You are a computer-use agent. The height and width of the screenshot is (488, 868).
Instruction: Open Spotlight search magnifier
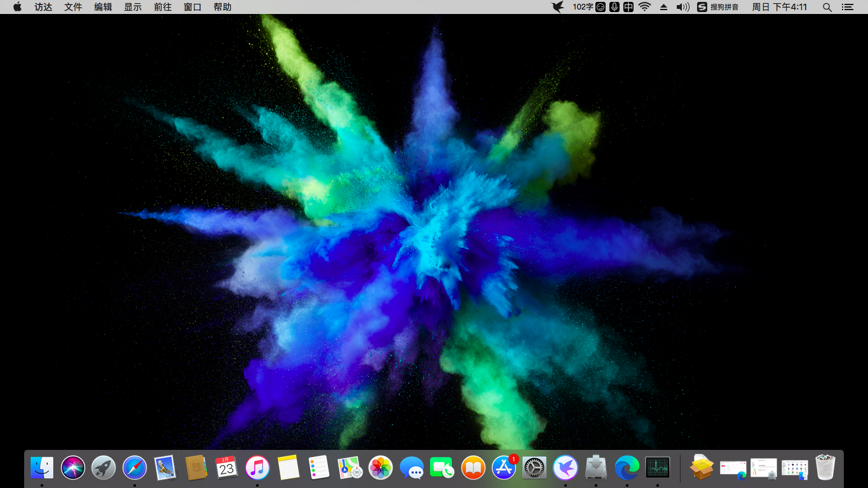(x=827, y=7)
